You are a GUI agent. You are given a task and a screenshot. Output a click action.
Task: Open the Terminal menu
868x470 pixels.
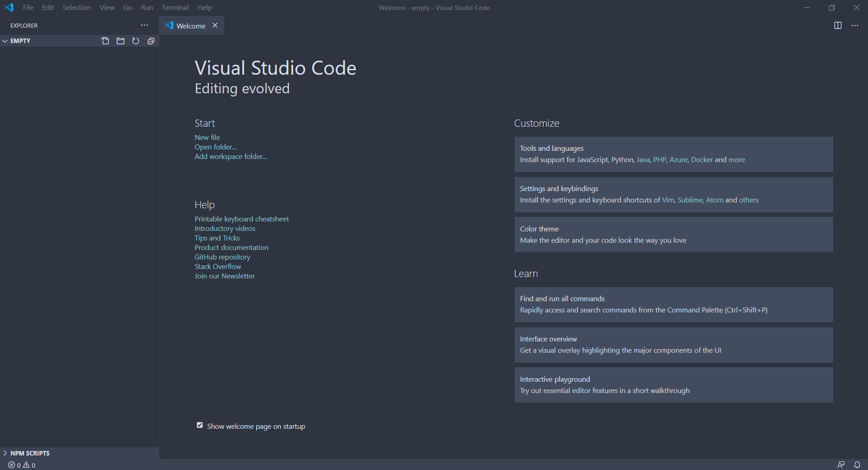[175, 8]
